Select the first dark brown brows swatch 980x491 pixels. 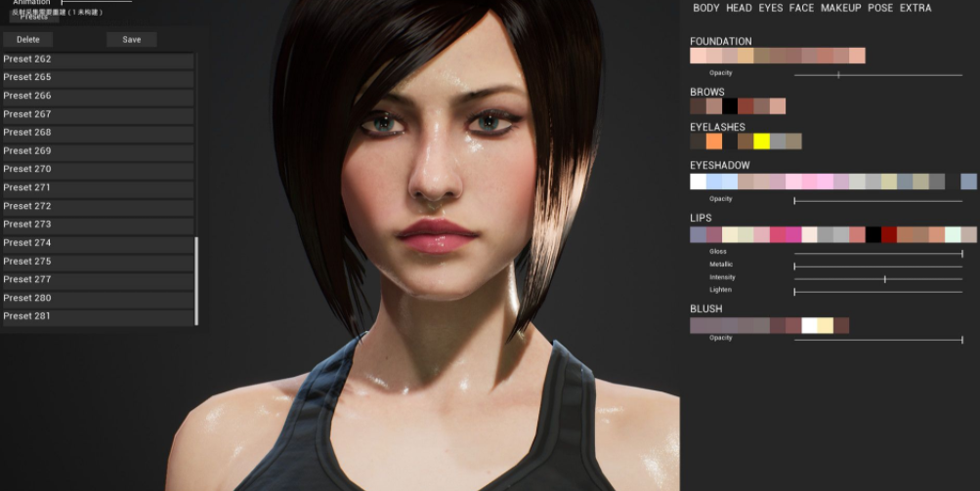click(699, 106)
